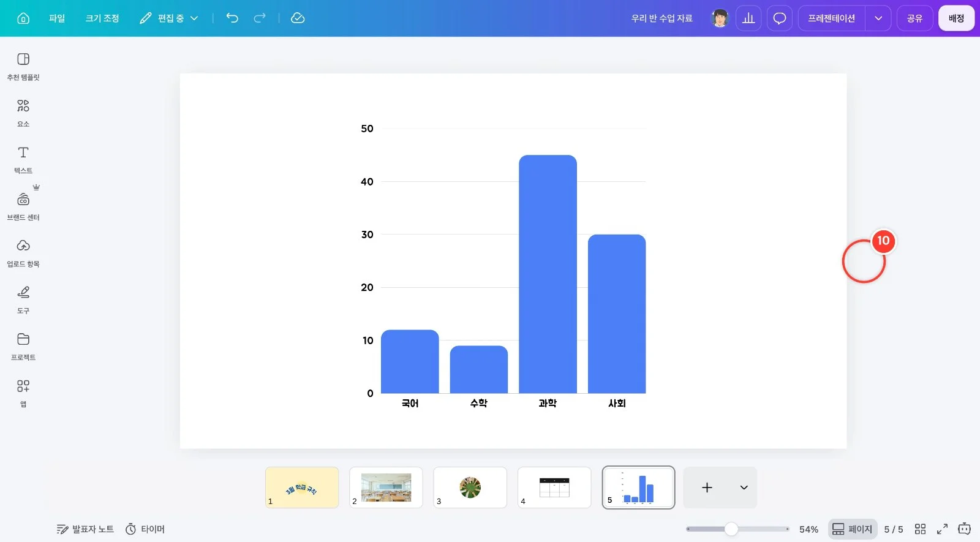Image resolution: width=980 pixels, height=542 pixels.
Task: Go to the home icon
Action: coord(23,18)
